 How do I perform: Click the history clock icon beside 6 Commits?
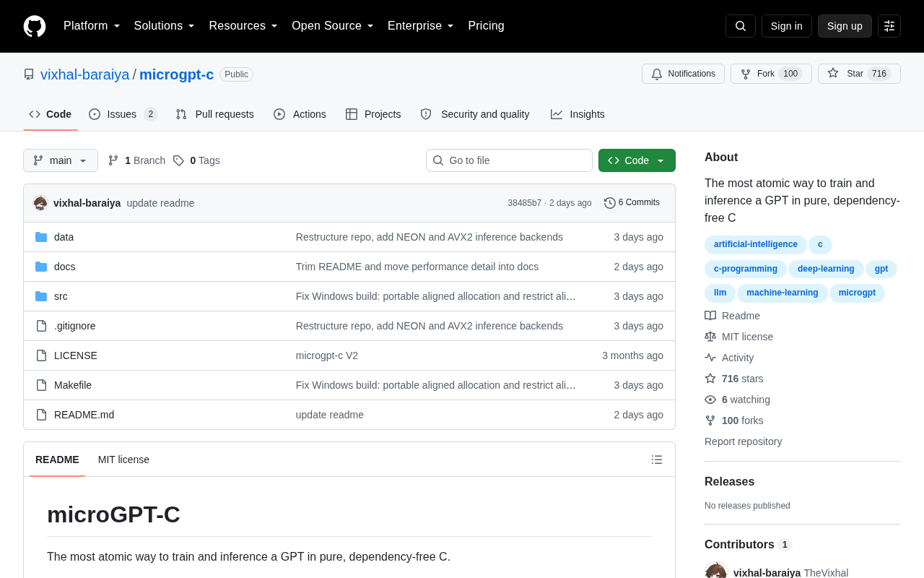(x=610, y=203)
